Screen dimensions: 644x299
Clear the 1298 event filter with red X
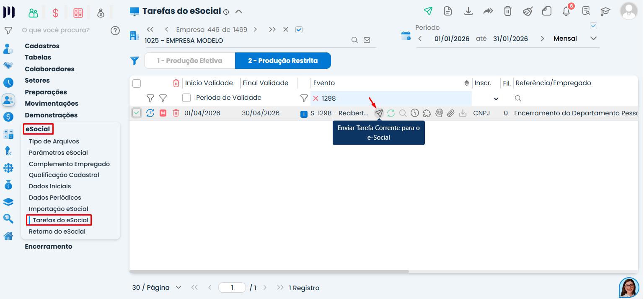click(316, 98)
